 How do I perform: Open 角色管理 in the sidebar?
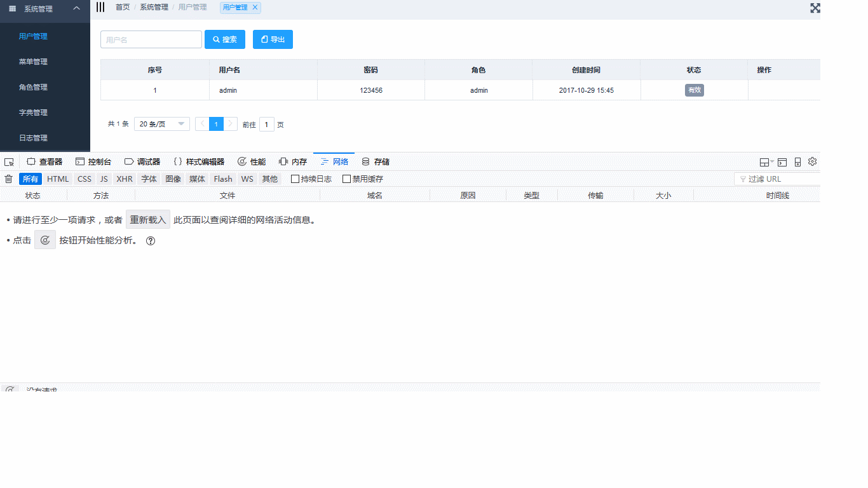click(x=45, y=87)
